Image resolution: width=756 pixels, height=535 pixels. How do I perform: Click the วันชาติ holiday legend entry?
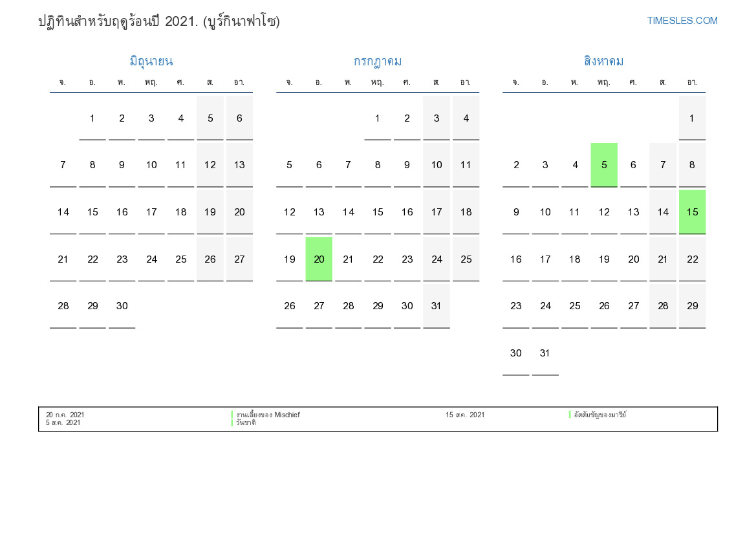point(246,423)
